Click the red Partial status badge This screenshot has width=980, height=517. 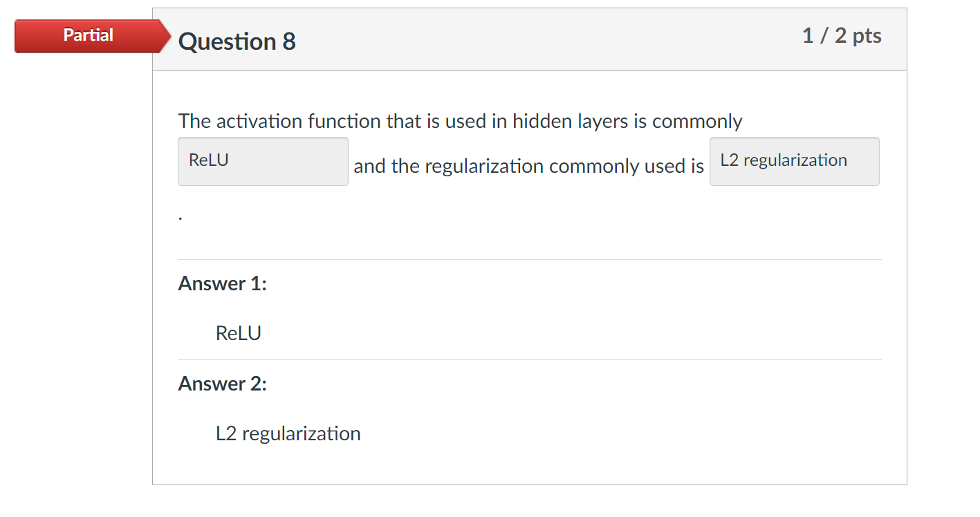point(88,35)
